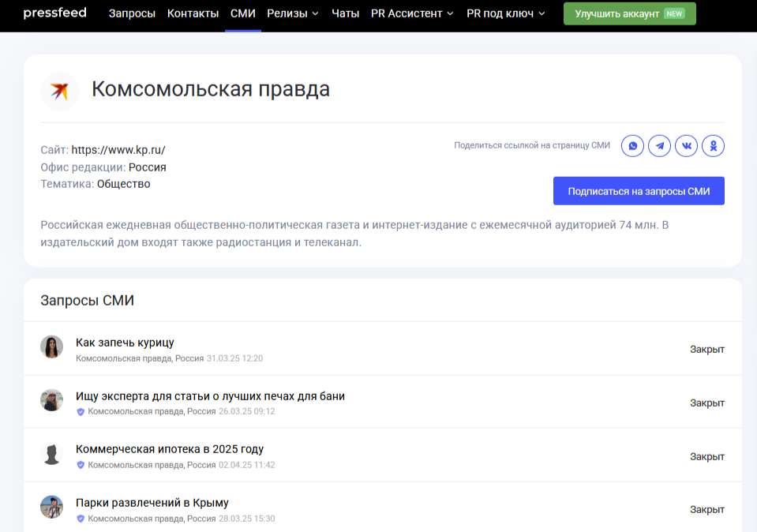Click the date 26.03.25 09:12
Viewport: 757px width, 532px height.
(247, 411)
